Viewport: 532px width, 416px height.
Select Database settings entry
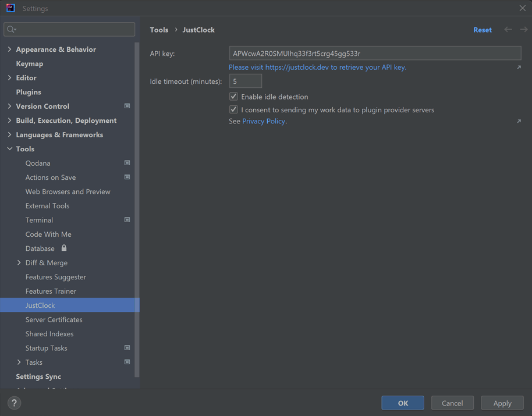pos(40,248)
